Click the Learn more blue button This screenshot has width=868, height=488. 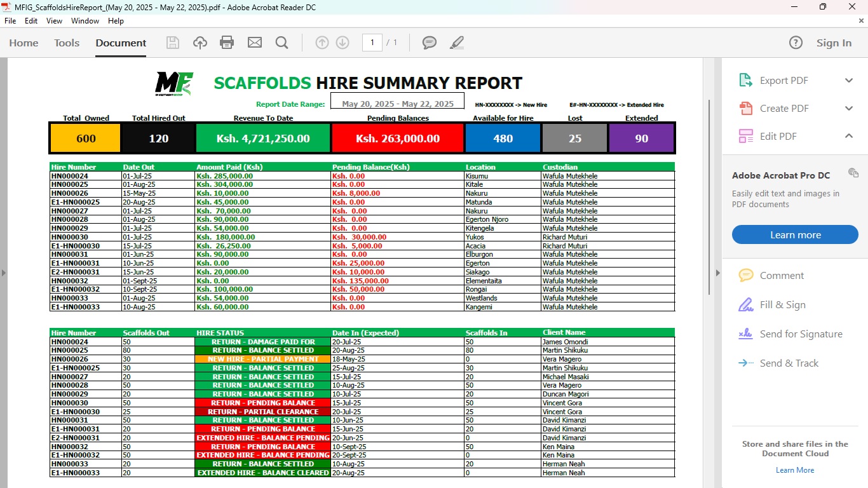coord(795,235)
